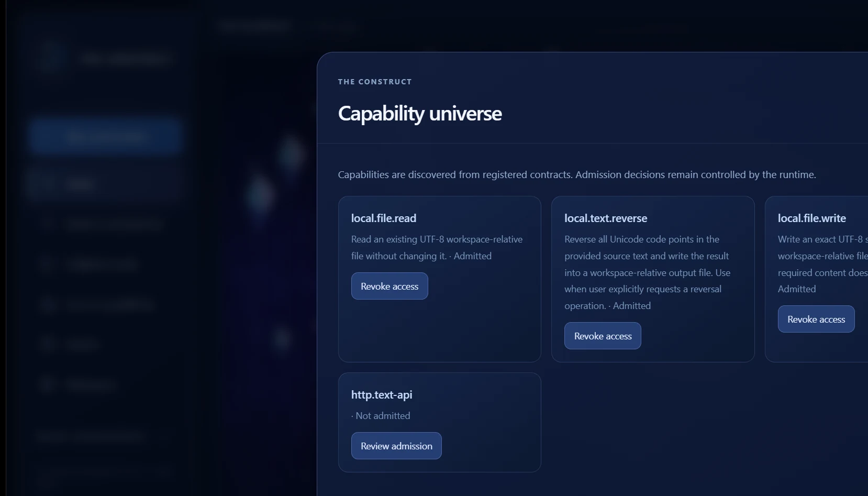Click the Not admitted status text
Viewport: 868px width, 496px height.
[x=383, y=415]
